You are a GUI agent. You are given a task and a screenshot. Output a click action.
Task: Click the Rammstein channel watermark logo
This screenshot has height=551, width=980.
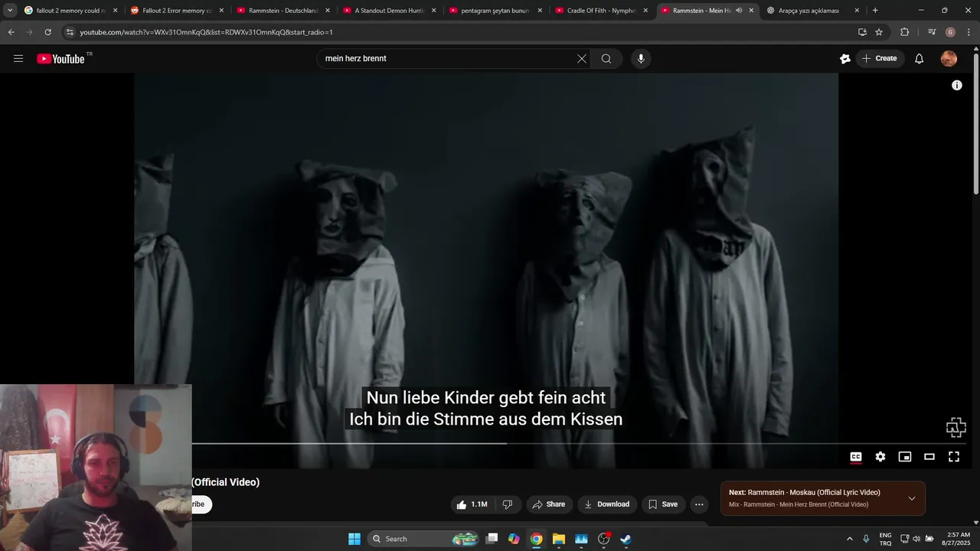pyautogui.click(x=955, y=427)
